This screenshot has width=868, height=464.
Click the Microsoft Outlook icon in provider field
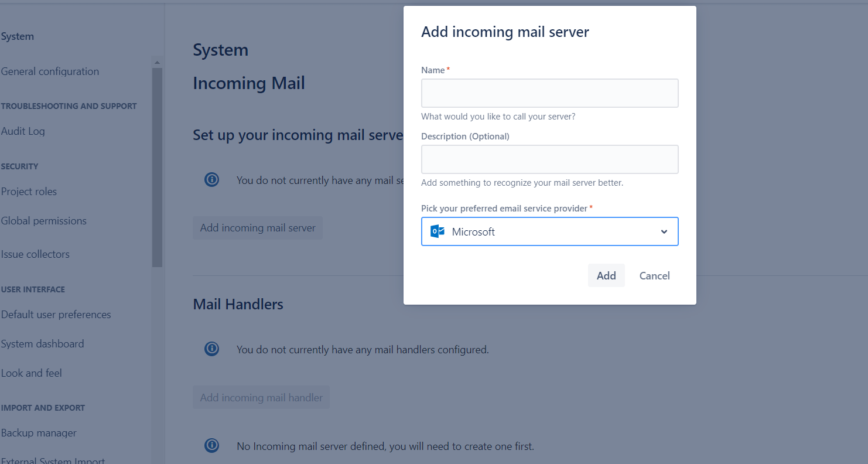click(x=438, y=231)
